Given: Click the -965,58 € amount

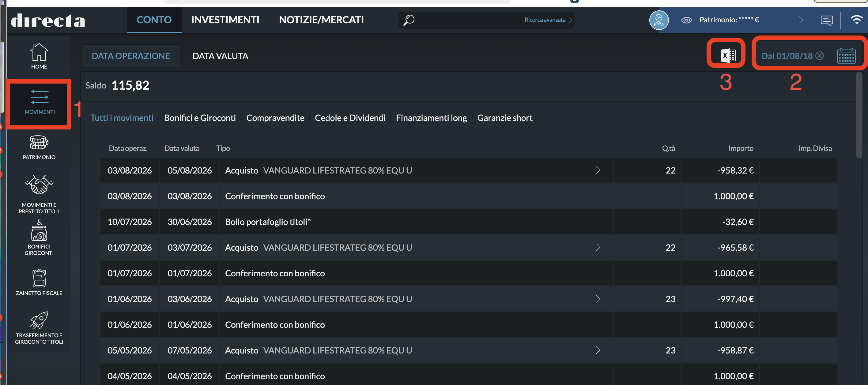Looking at the screenshot, I should click(735, 248).
